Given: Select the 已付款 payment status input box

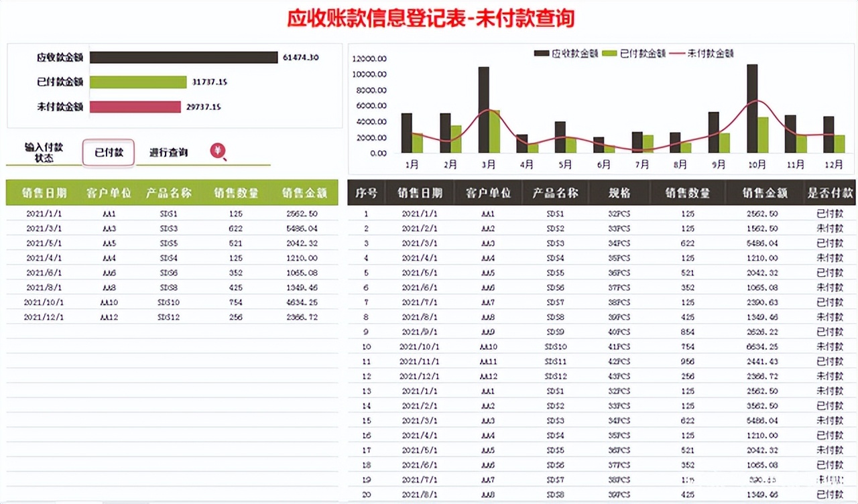Looking at the screenshot, I should [109, 153].
